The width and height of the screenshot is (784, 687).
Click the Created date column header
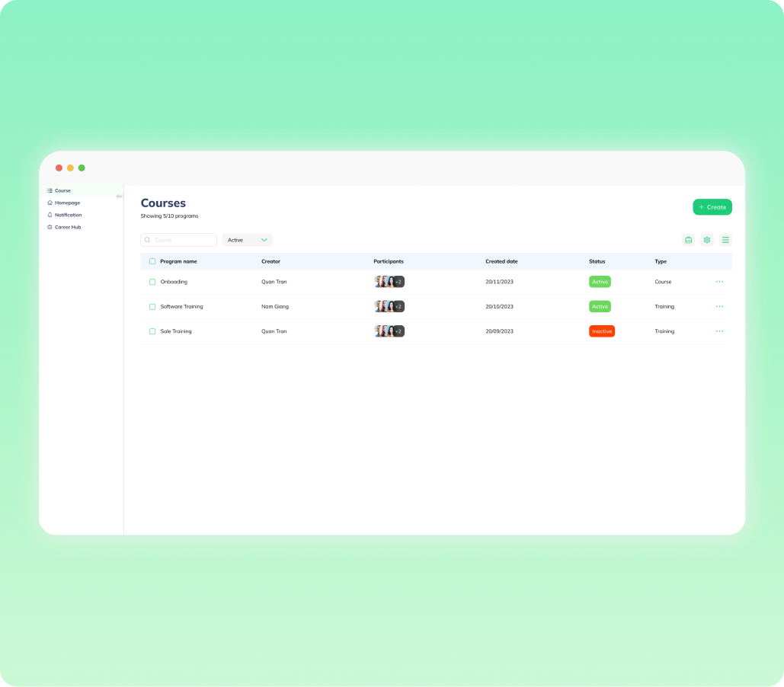pos(501,261)
